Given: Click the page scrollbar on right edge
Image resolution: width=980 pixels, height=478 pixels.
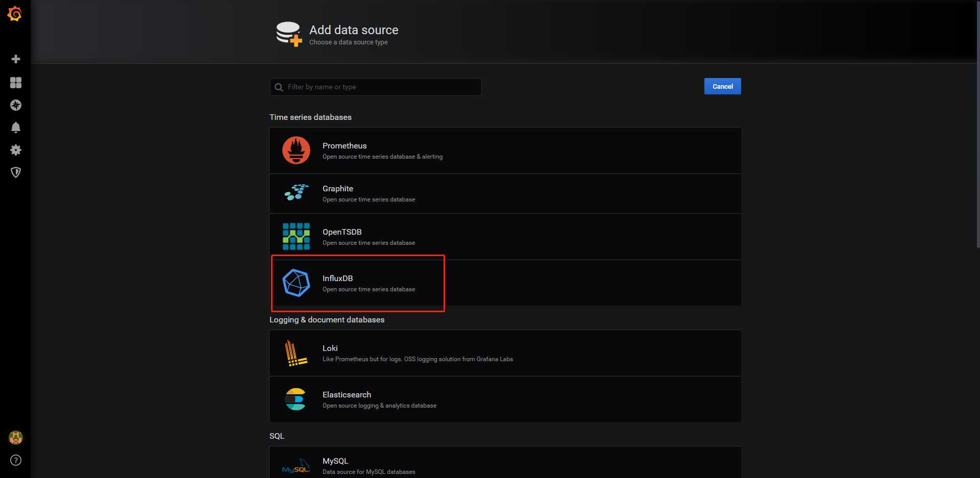Looking at the screenshot, I should (x=977, y=128).
